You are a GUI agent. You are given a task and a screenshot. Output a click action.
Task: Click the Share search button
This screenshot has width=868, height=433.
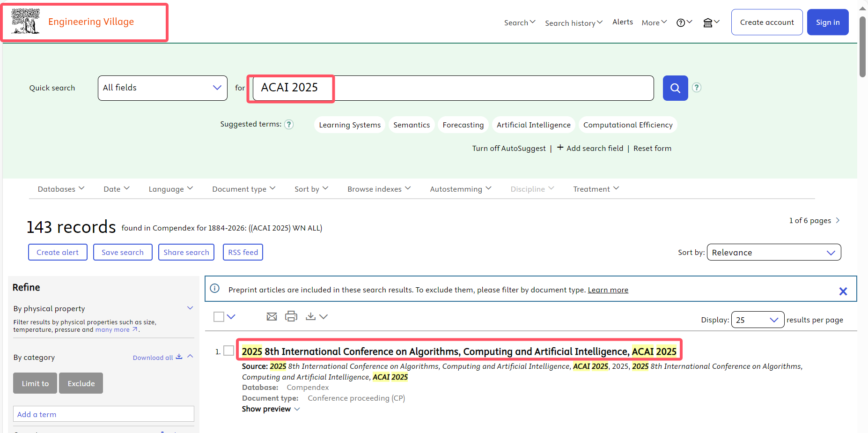pos(186,252)
